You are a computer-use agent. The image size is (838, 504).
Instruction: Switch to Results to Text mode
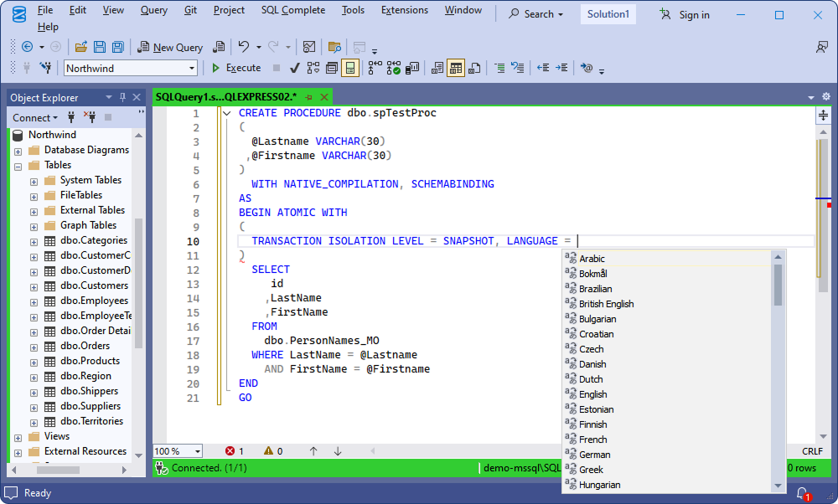click(x=437, y=68)
